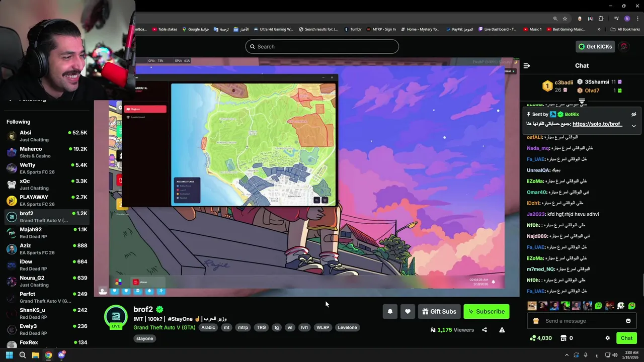Click the Kick search field

point(322,47)
